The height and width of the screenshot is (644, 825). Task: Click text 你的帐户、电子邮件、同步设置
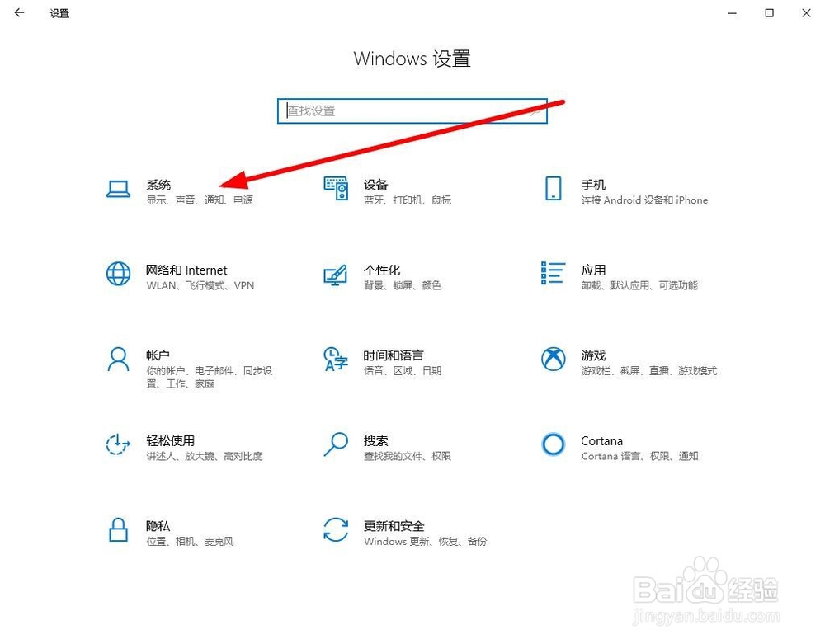pos(210,377)
